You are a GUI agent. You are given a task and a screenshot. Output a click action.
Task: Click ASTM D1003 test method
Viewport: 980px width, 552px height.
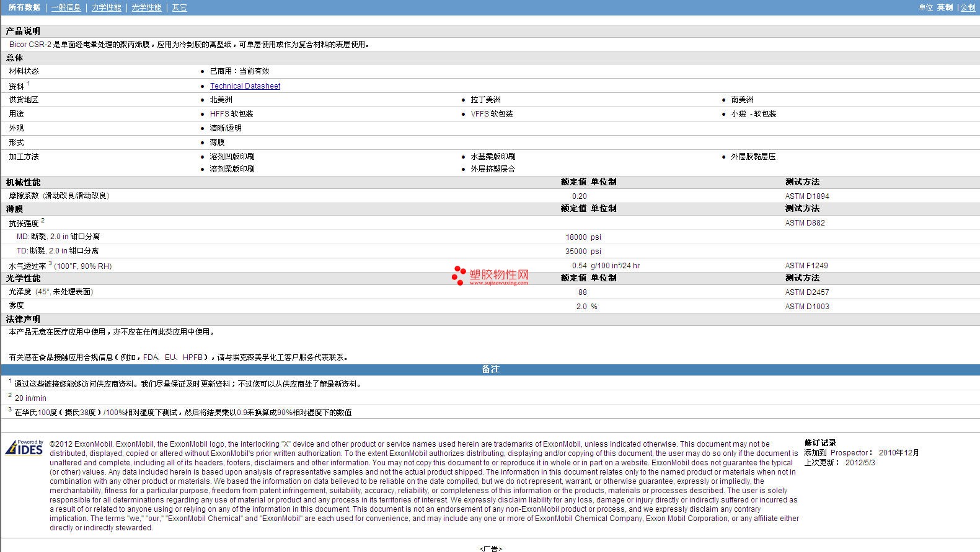807,307
